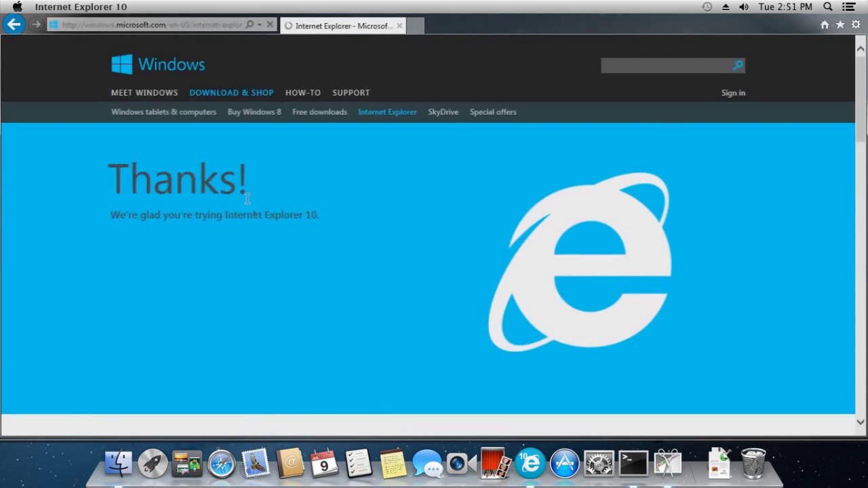Image resolution: width=868 pixels, height=488 pixels.
Task: Open the HOW-TO menu
Action: coord(302,92)
